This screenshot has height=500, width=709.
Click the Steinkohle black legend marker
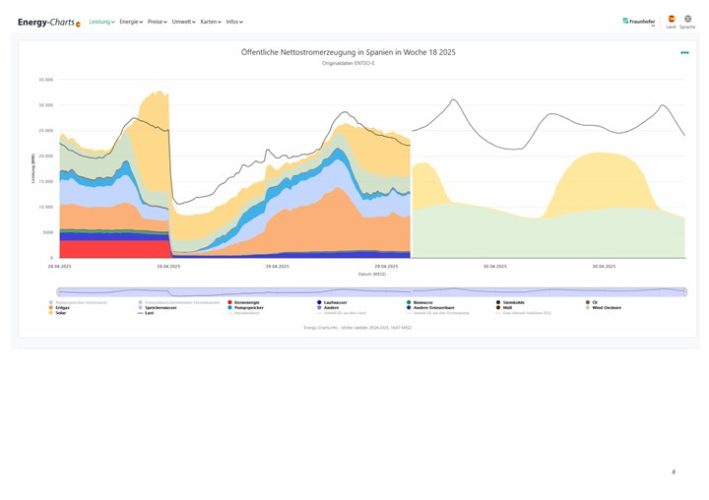click(499, 301)
